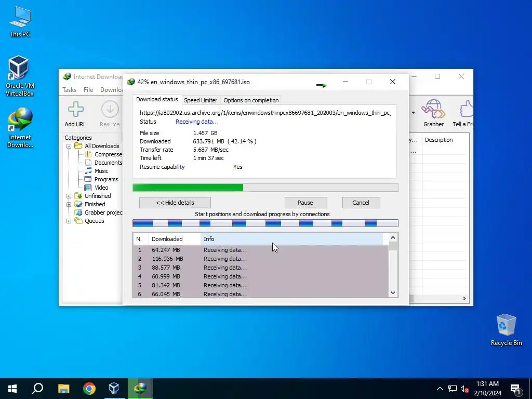Open the network tray icon
This screenshot has height=399, width=532.
pos(453,389)
